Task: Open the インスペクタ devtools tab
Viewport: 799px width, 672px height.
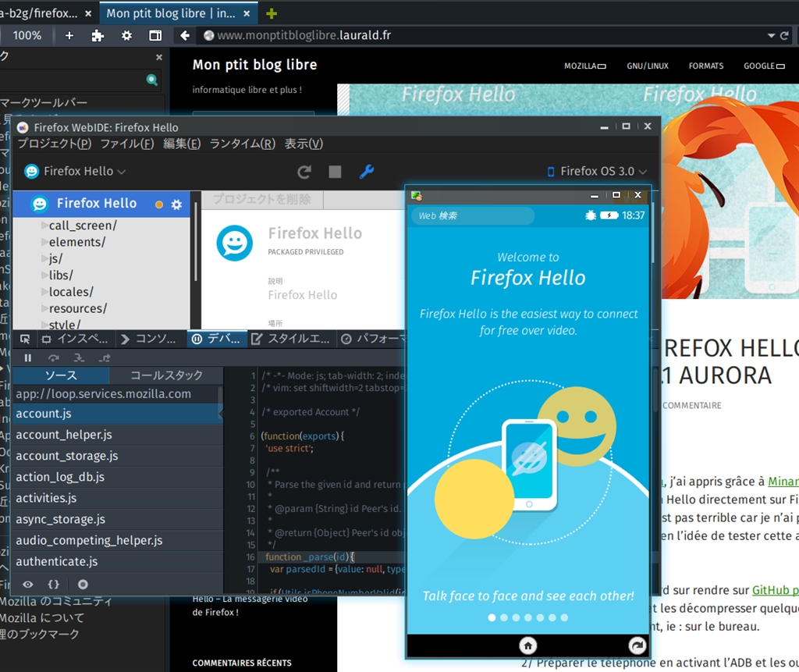Action: click(x=75, y=339)
